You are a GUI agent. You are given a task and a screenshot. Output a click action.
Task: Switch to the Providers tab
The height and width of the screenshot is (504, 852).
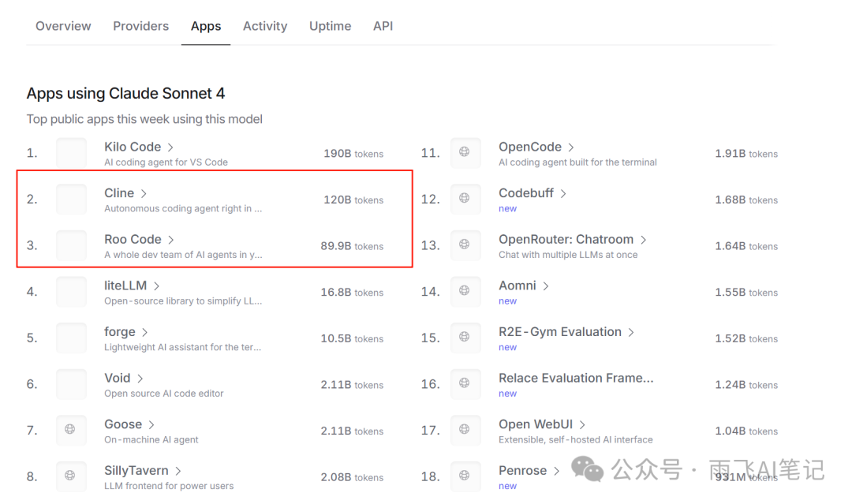pos(140,26)
